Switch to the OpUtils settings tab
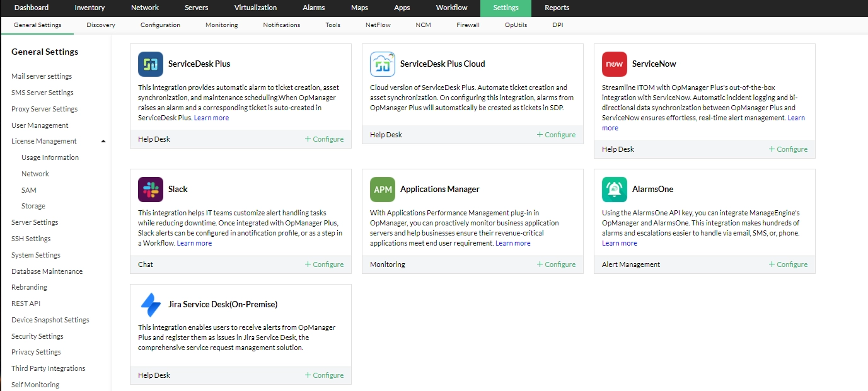The image size is (868, 391). tap(516, 25)
